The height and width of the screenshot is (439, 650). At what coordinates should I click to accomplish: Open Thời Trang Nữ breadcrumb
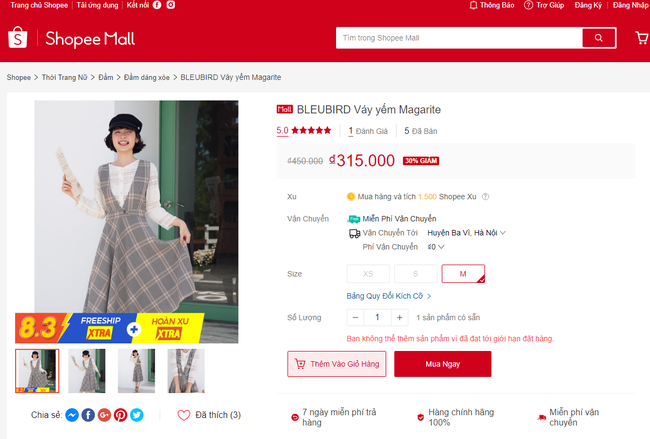tap(64, 78)
